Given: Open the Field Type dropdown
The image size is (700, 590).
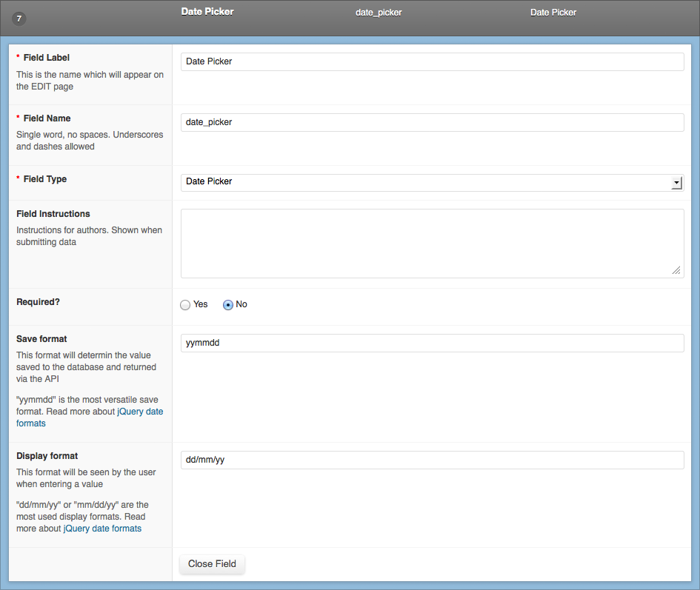Looking at the screenshot, I should pyautogui.click(x=432, y=183).
